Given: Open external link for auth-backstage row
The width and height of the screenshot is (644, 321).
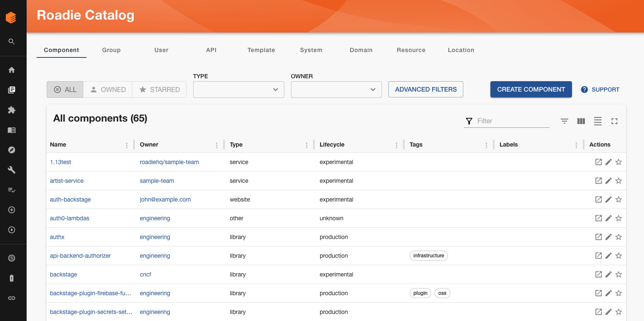Looking at the screenshot, I should (x=599, y=199).
